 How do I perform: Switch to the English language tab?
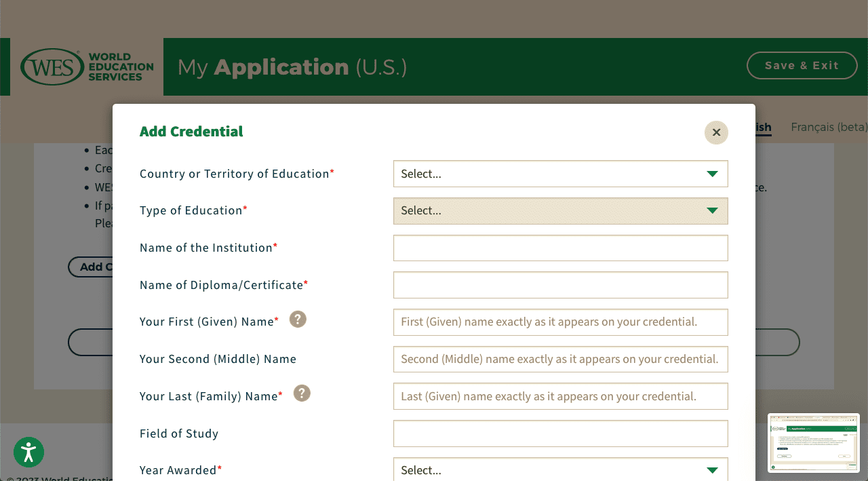click(x=762, y=128)
